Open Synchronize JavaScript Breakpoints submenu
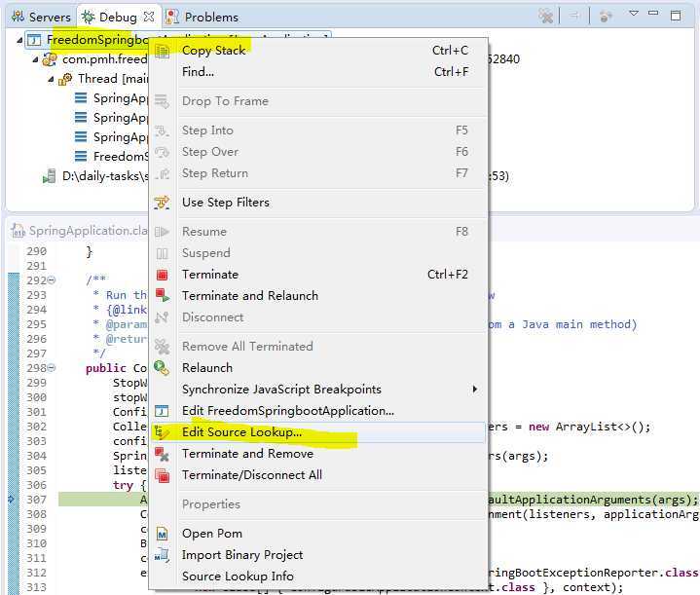Image resolution: width=700 pixels, height=595 pixels. (318, 390)
